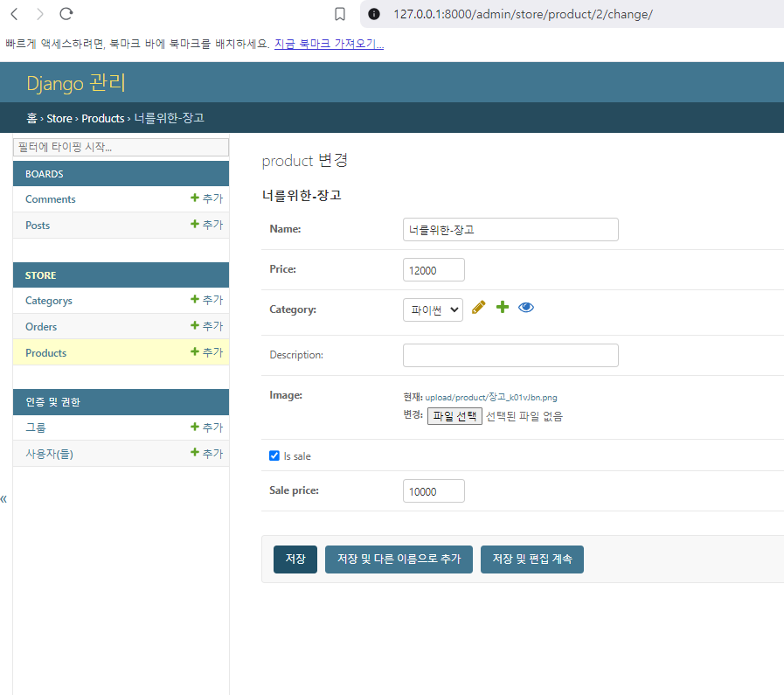The height and width of the screenshot is (695, 784).
Task: Reload the page with the refresh icon
Action: pos(66,14)
